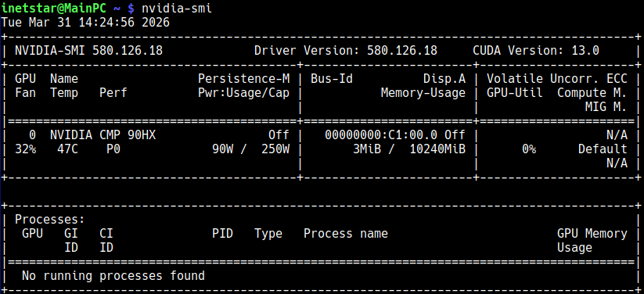Image resolution: width=644 pixels, height=294 pixels.
Task: Click the fan speed value 32%
Action: (26, 149)
